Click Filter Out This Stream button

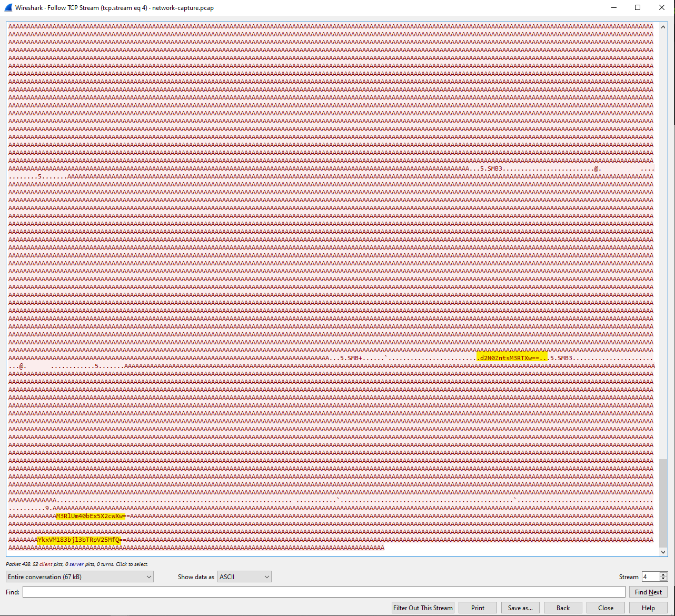(423, 608)
